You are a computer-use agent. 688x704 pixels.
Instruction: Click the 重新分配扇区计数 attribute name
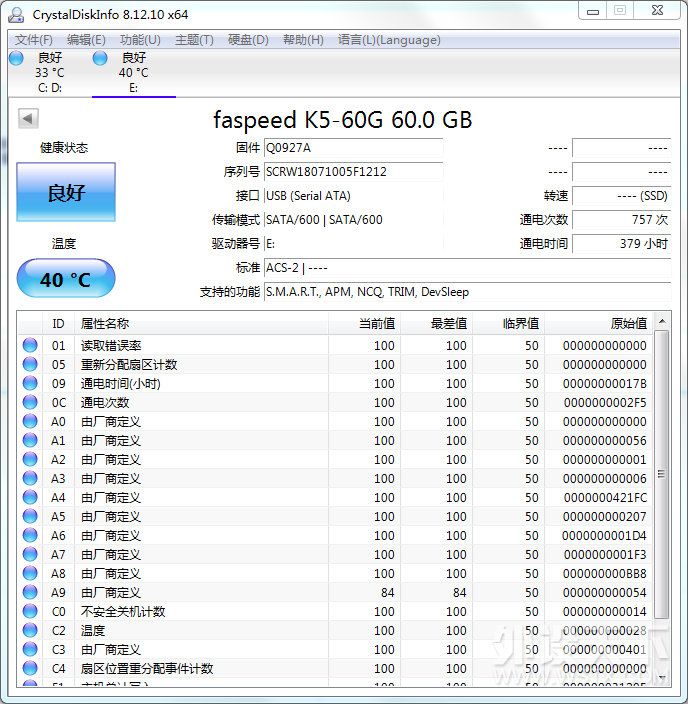[129, 364]
